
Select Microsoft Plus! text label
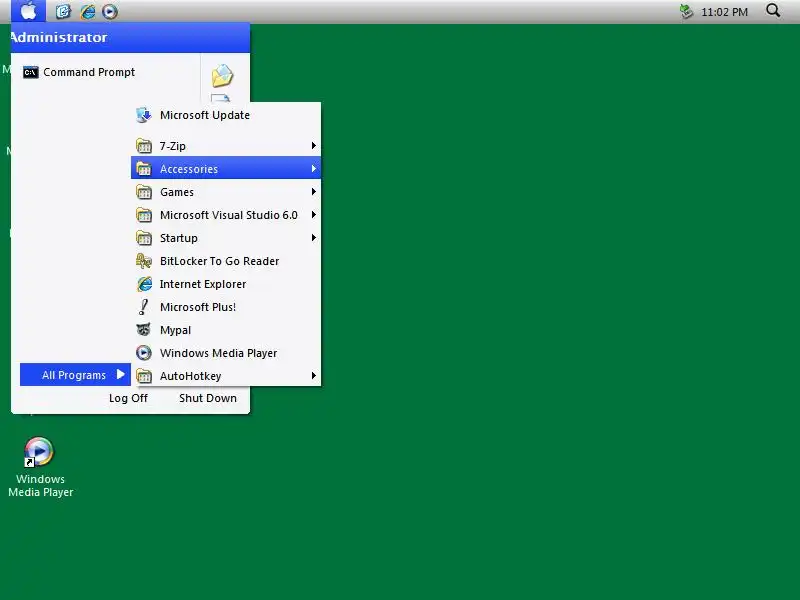pyautogui.click(x=198, y=307)
